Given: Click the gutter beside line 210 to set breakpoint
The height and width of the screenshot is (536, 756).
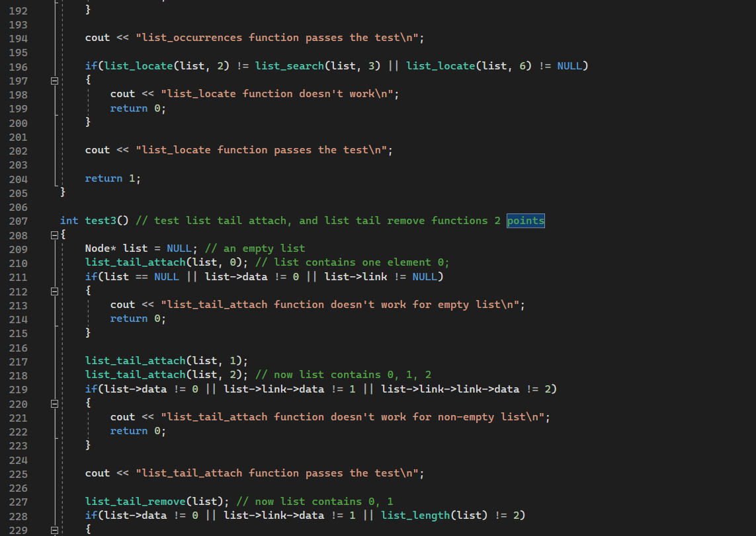Looking at the screenshot, I should 40,262.
